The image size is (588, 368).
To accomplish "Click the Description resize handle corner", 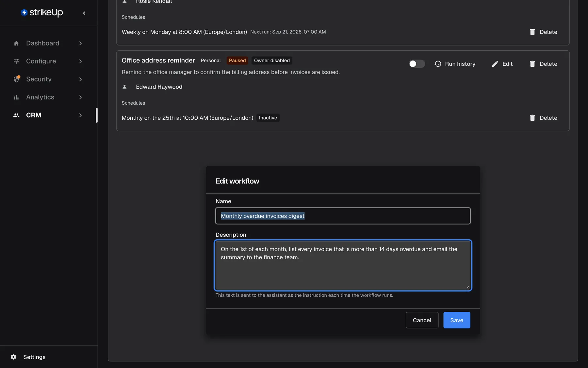I will click(x=468, y=287).
